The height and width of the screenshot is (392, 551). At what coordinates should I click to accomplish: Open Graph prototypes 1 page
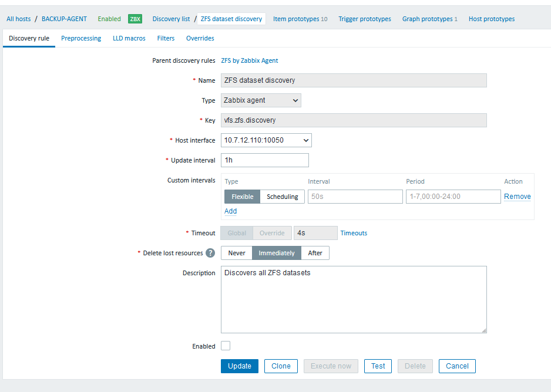[430, 19]
